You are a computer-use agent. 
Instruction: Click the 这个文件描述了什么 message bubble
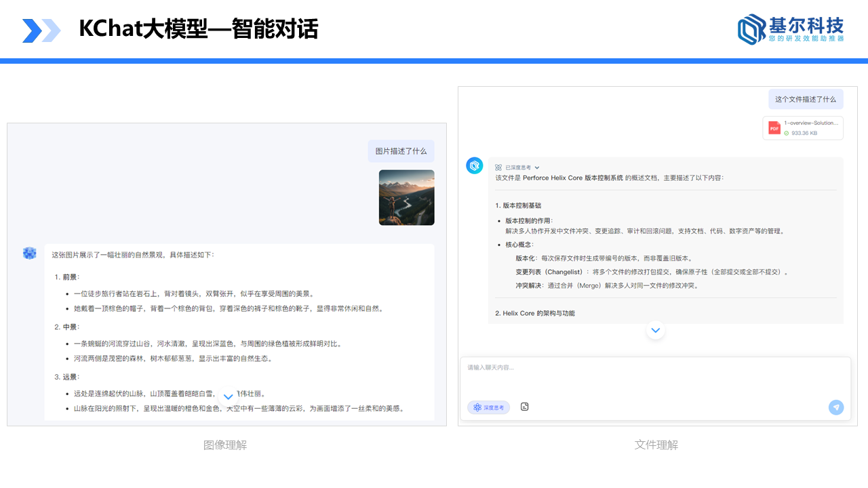click(806, 98)
